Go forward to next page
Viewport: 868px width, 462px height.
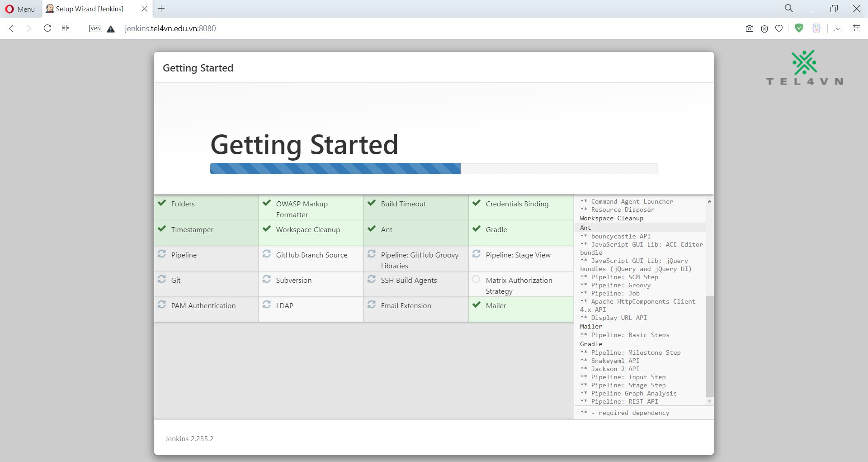coord(29,29)
